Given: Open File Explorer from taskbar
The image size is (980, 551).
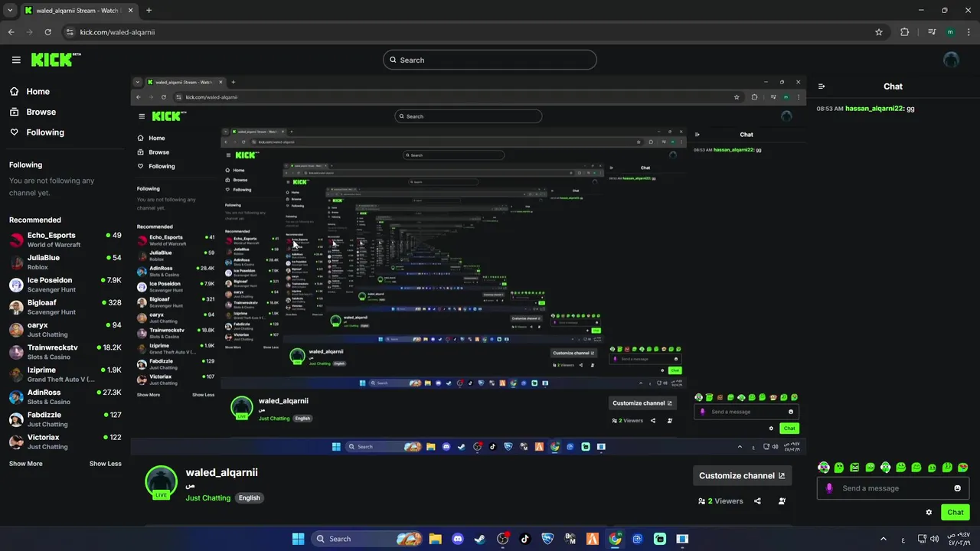Looking at the screenshot, I should point(435,539).
